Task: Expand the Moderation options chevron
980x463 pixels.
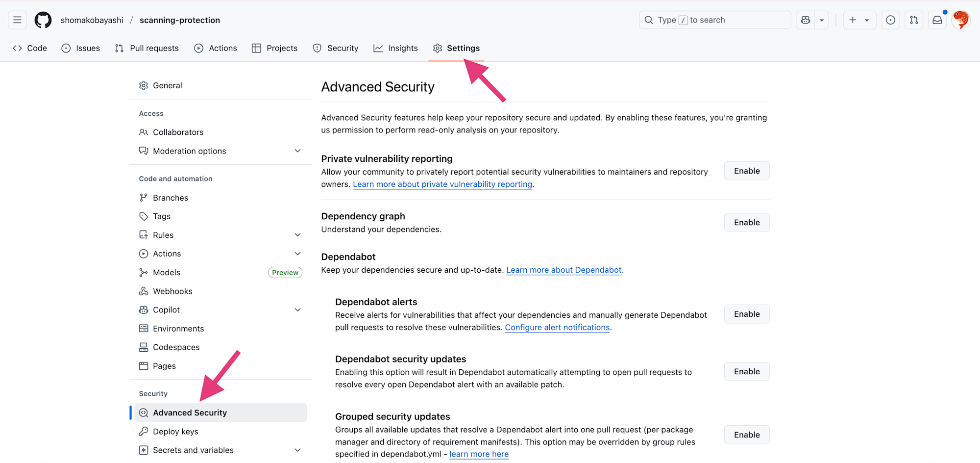Action: (297, 151)
